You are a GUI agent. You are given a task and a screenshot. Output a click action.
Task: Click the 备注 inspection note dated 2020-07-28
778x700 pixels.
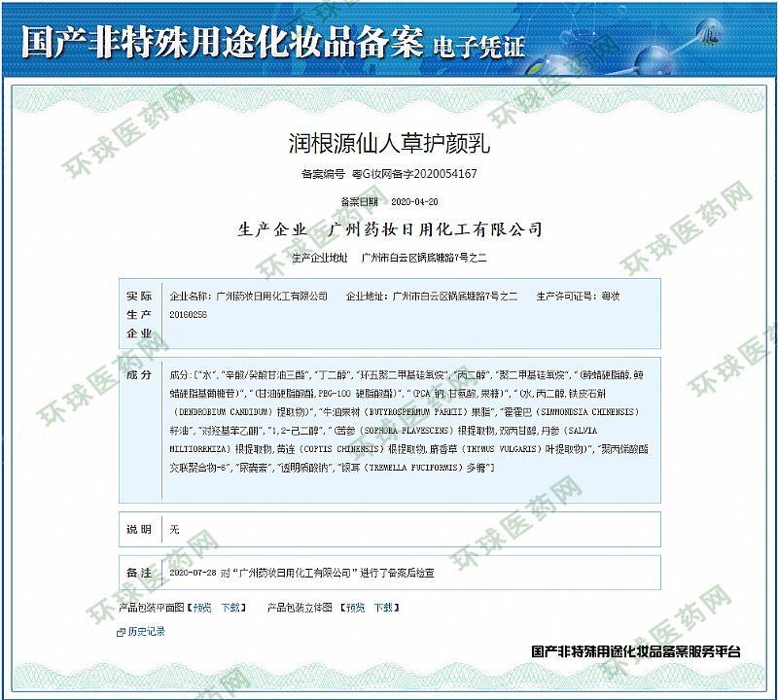tap(301, 574)
